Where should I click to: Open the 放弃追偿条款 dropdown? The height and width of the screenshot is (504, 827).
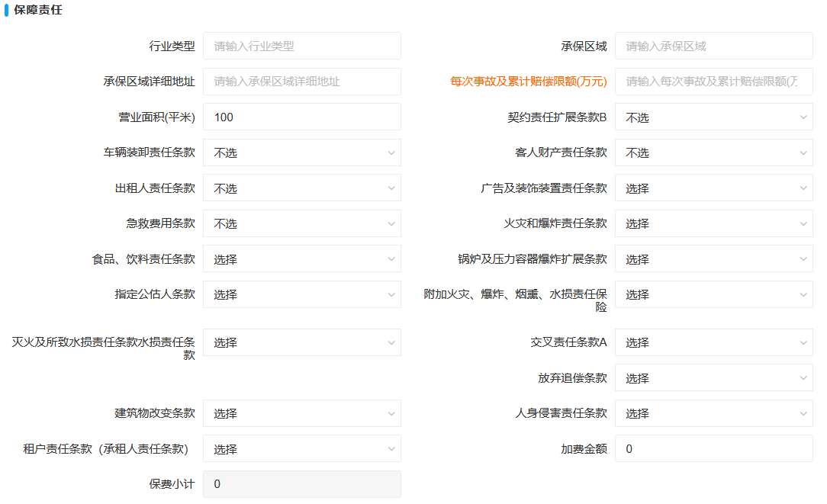coord(713,377)
